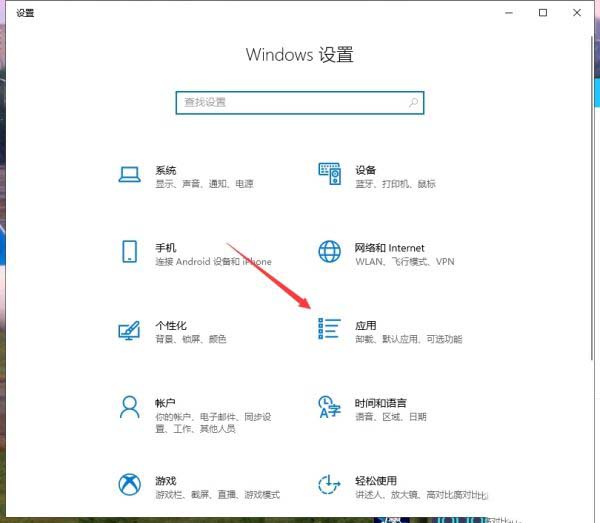The height and width of the screenshot is (523, 600).
Task: Open the 个性化 paintbrush icon
Action: pyautogui.click(x=129, y=330)
